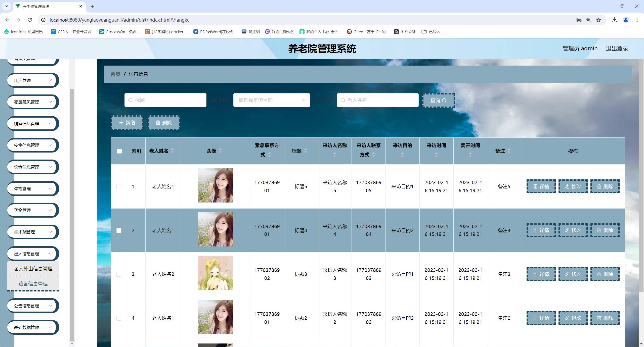Check the checkbox on highlighted row 2
644x347 pixels.
click(x=119, y=230)
